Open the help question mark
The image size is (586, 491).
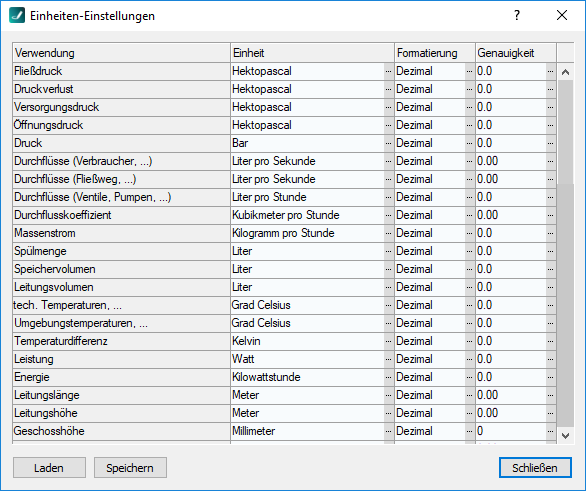click(x=516, y=15)
